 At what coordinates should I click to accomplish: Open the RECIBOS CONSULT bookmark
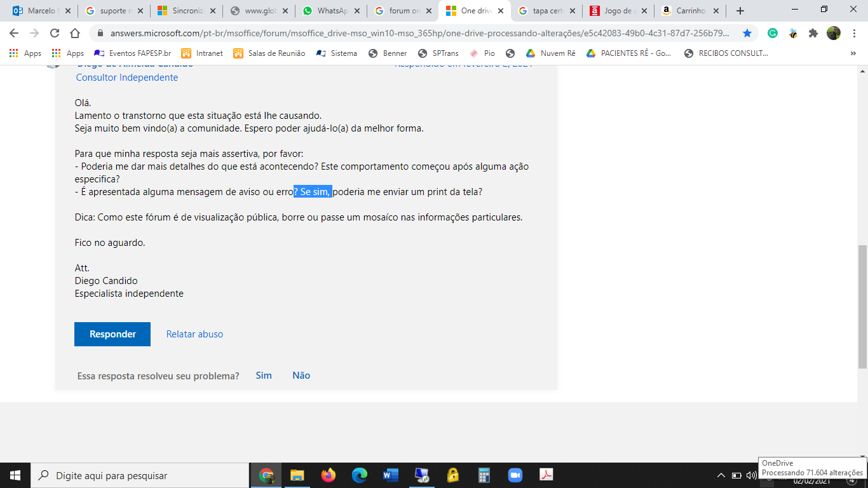click(x=726, y=53)
